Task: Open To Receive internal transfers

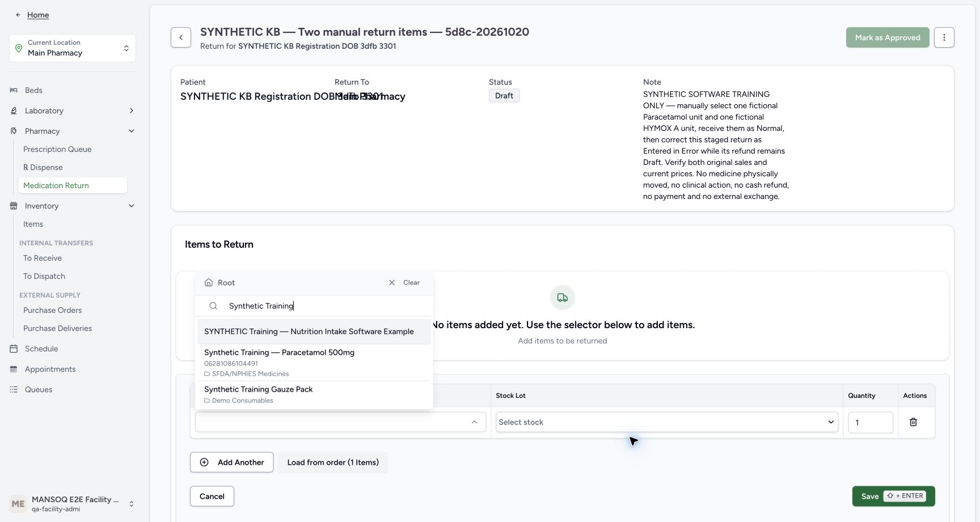Action: pyautogui.click(x=43, y=258)
